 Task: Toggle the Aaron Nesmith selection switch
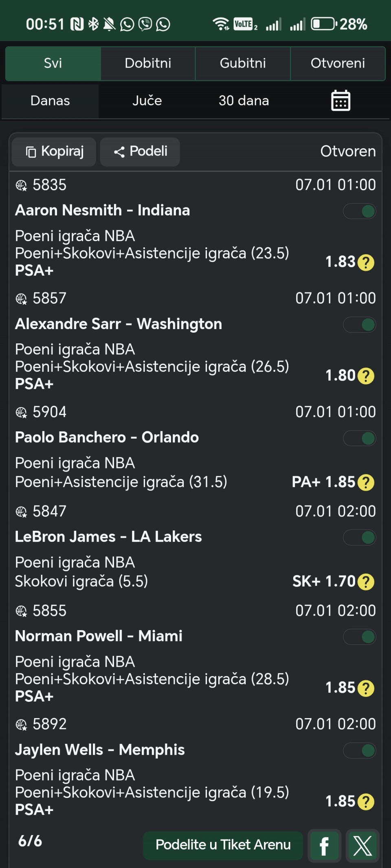tap(360, 211)
